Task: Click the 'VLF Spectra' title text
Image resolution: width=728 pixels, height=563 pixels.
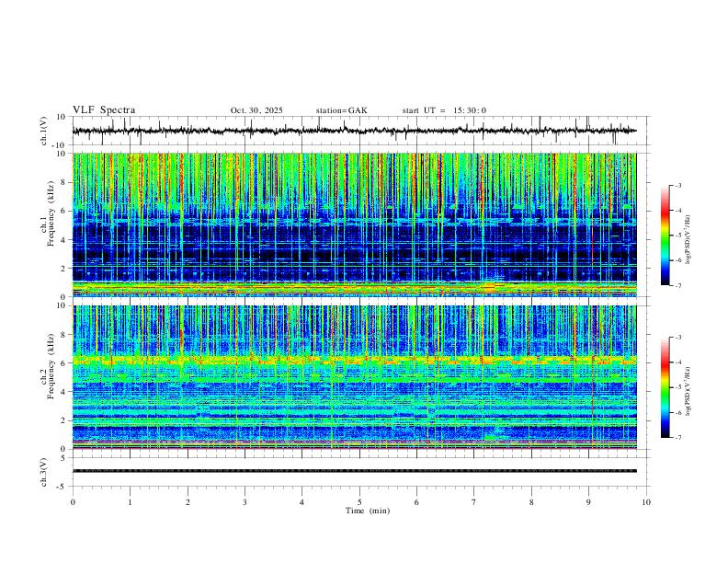Action: 104,110
